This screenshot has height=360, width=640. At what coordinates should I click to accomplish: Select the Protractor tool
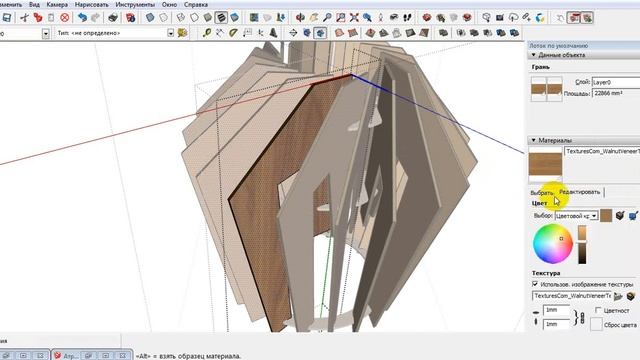point(233,33)
